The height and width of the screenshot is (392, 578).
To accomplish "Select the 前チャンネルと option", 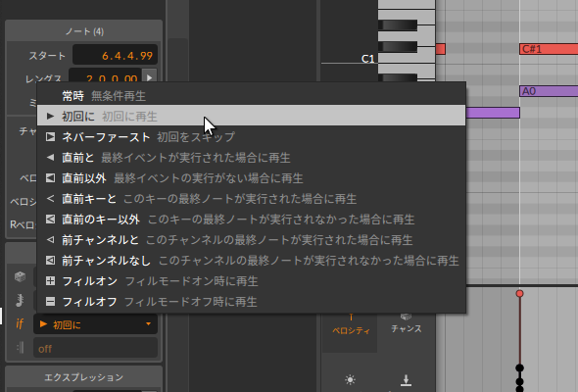I will pos(251,240).
